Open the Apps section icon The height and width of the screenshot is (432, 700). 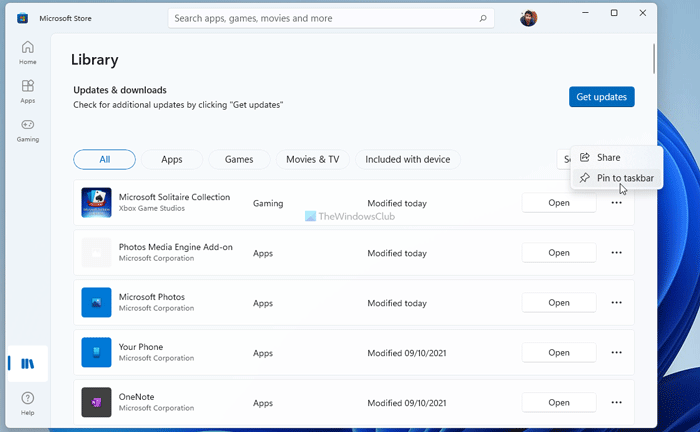(x=27, y=90)
